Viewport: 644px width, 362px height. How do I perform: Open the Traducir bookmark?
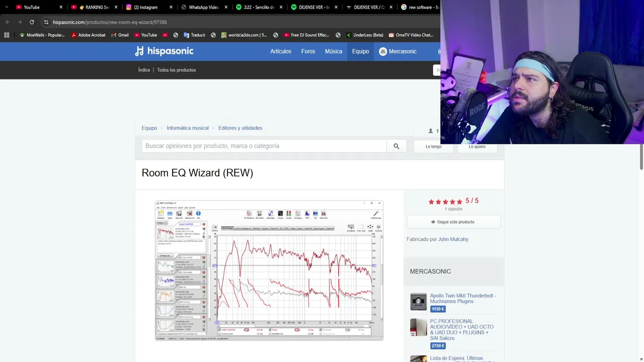(x=195, y=35)
